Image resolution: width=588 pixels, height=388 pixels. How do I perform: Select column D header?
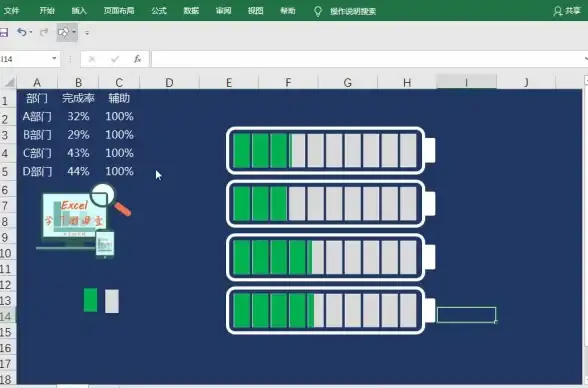[x=169, y=82]
